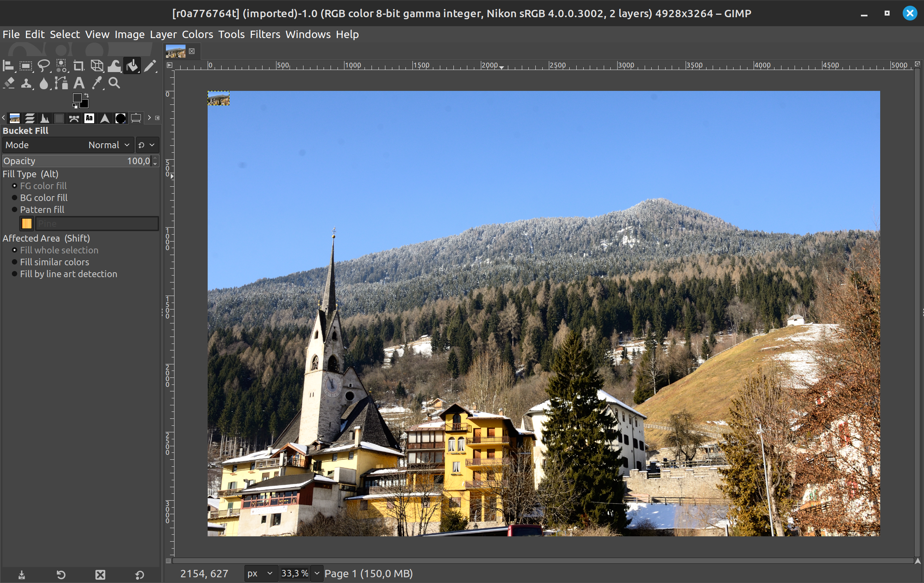Select the Pencil tool
This screenshot has width=924, height=583.
coord(150,66)
